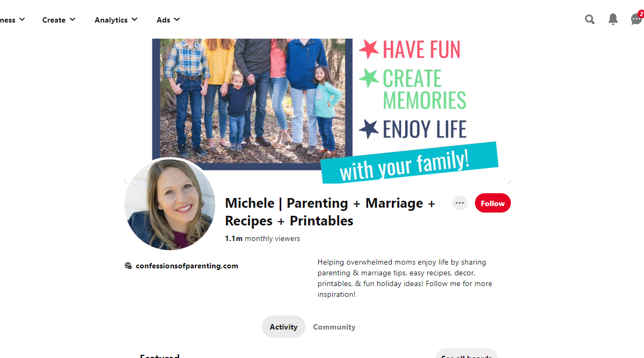The image size is (644, 358).
Task: Open the search magnifier icon
Action: tap(589, 20)
